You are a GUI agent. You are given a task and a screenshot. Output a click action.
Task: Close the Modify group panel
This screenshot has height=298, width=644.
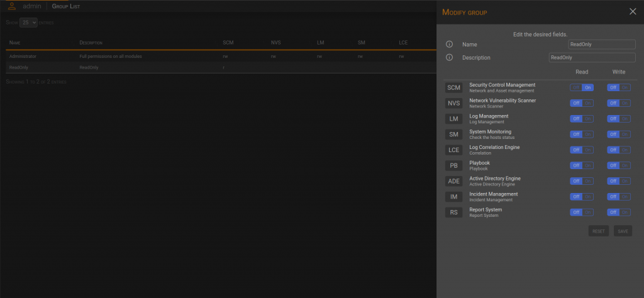click(x=633, y=11)
